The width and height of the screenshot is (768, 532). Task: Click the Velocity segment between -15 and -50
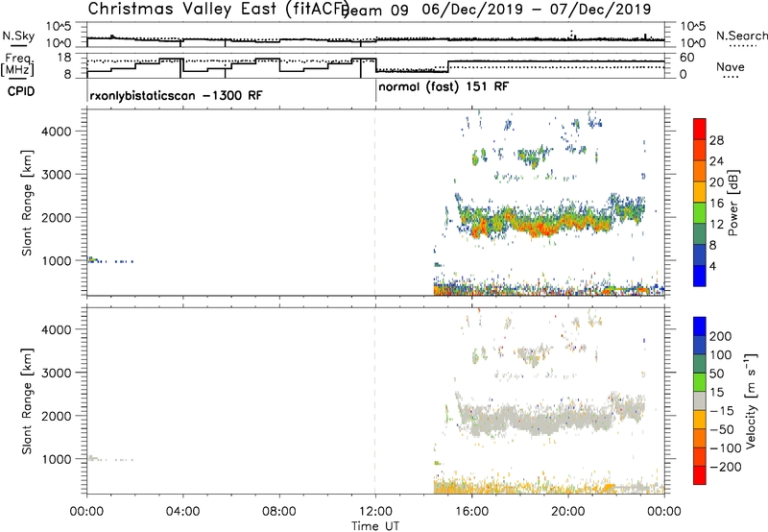700,420
